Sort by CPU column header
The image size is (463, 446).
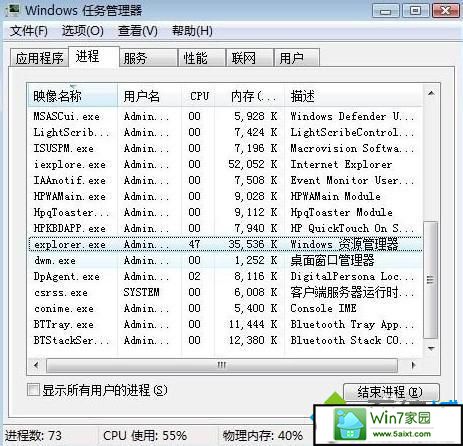[x=198, y=96]
